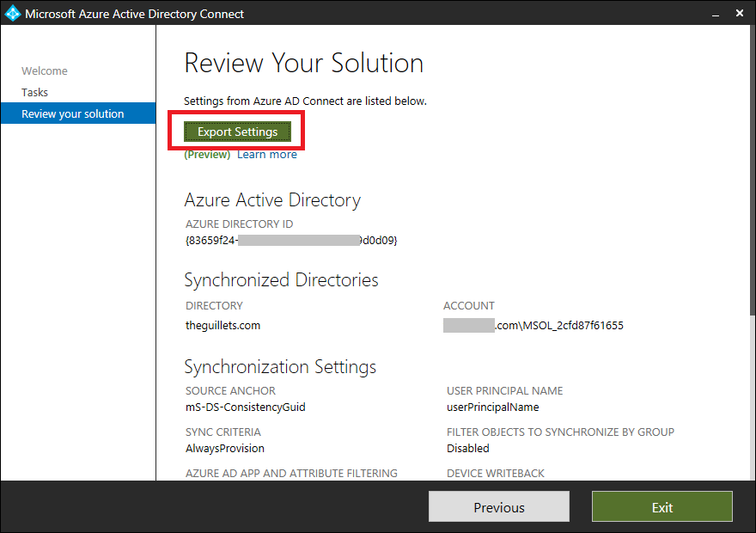Click the Microsoft Azure Active Directory Connect title
The height and width of the screenshot is (533, 756).
click(x=135, y=14)
